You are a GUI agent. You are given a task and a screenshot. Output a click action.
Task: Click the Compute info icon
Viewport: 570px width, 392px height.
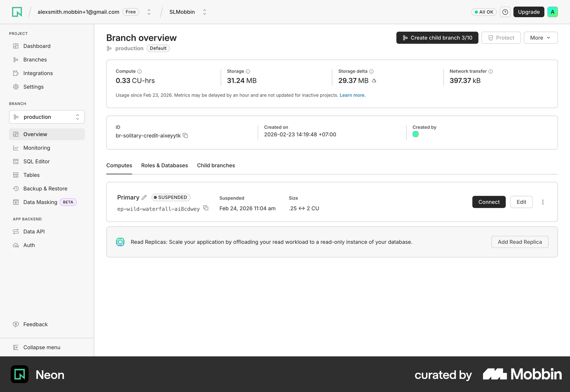140,71
